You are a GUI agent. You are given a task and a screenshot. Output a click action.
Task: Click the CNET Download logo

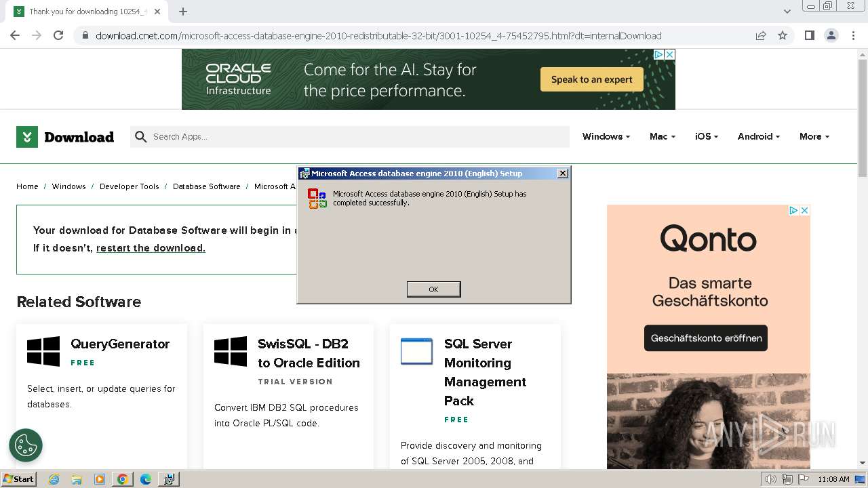click(x=65, y=137)
